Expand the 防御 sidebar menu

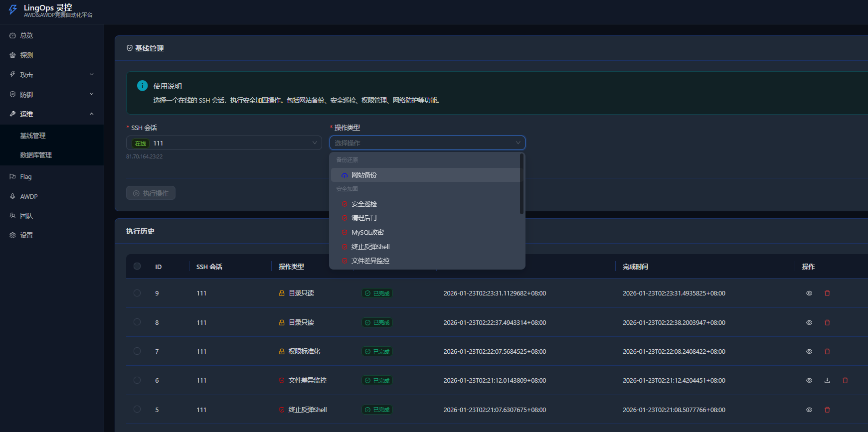(52, 95)
